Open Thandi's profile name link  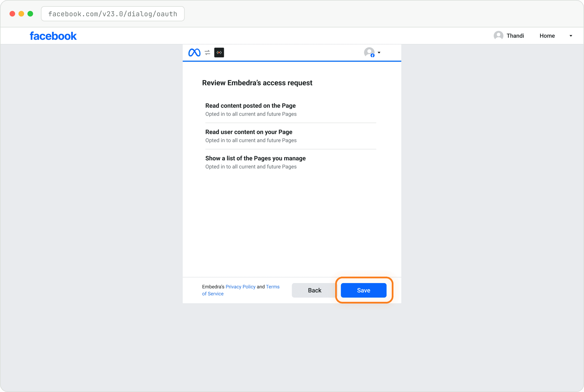(x=515, y=36)
